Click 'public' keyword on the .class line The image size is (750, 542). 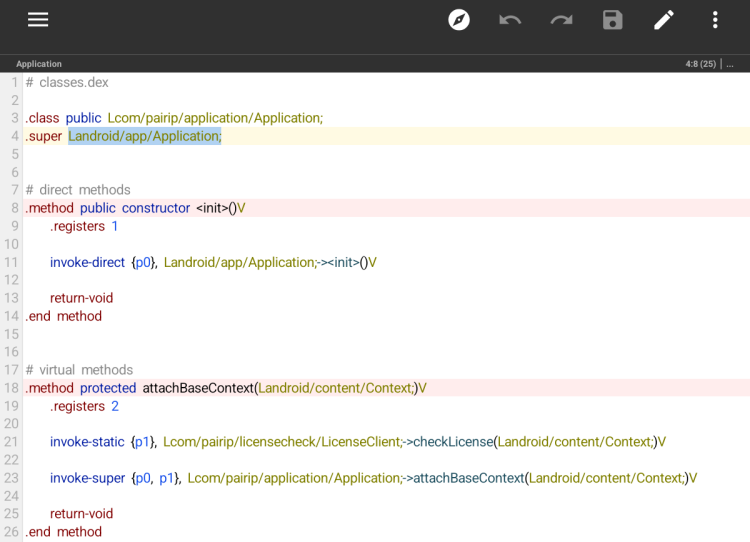pos(83,118)
